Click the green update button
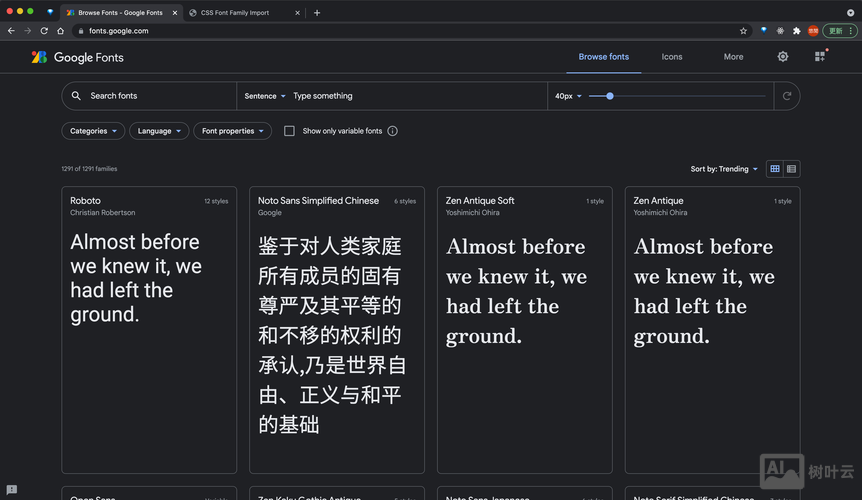The height and width of the screenshot is (500, 862). point(840,31)
